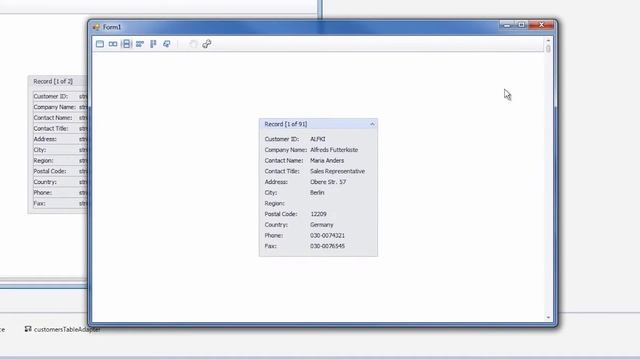This screenshot has height=360, width=640.
Task: Click the scrollbar down arrow in Form1
Action: coord(548,318)
